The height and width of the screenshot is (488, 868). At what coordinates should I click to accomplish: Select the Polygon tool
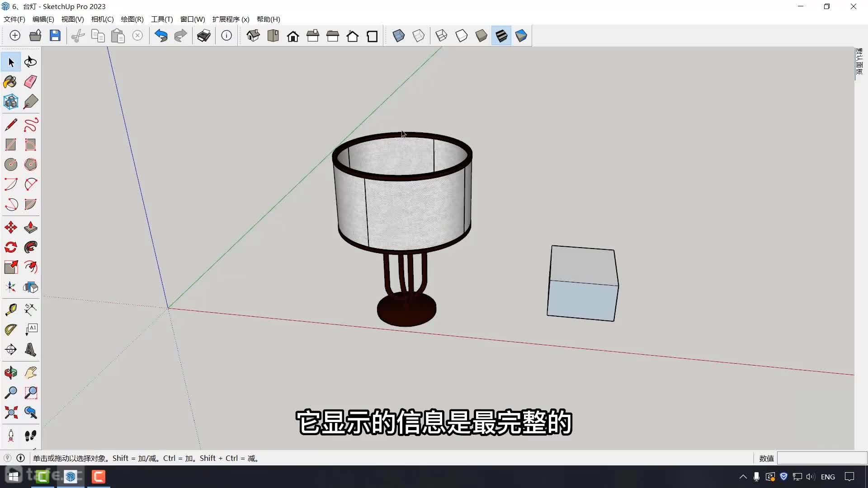click(x=31, y=164)
